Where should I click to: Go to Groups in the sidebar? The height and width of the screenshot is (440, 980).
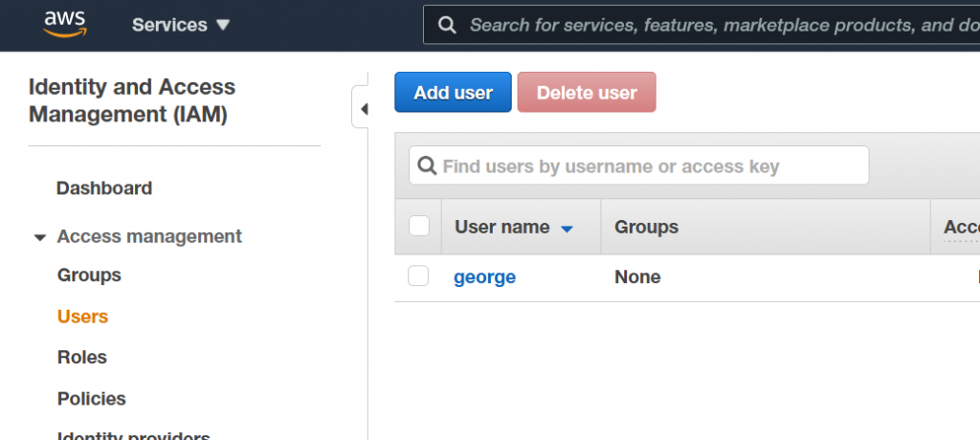pos(89,275)
